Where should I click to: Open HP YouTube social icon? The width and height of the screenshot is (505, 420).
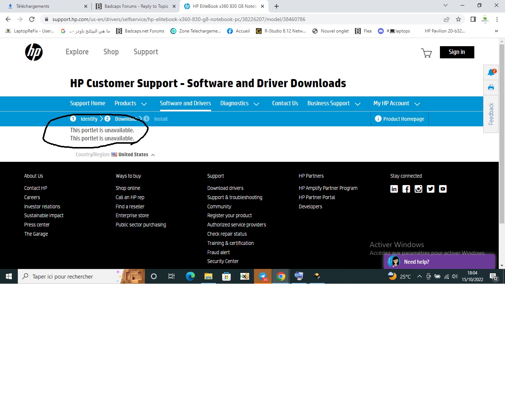(x=443, y=189)
